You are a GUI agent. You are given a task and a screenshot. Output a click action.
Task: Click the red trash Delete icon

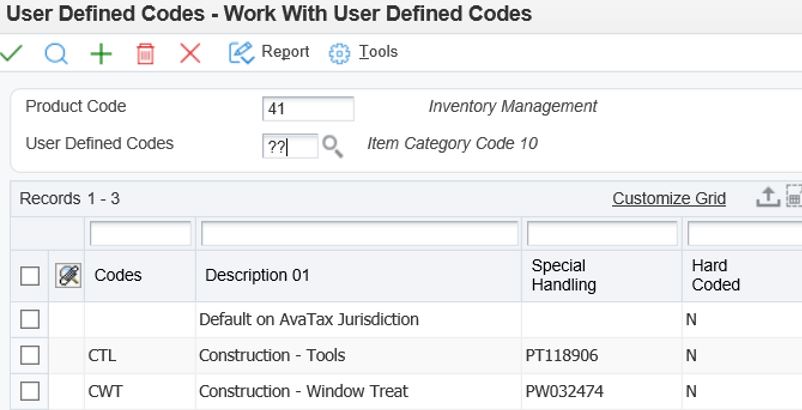[145, 54]
